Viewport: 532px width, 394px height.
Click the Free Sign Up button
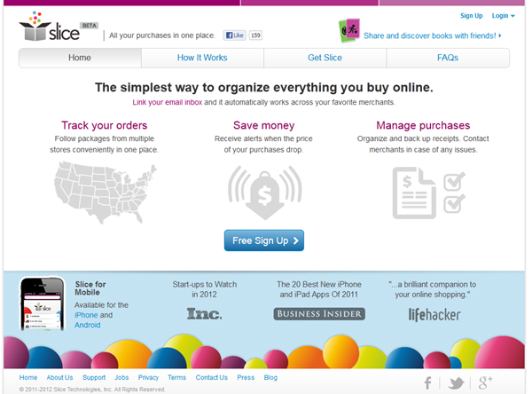pyautogui.click(x=264, y=240)
